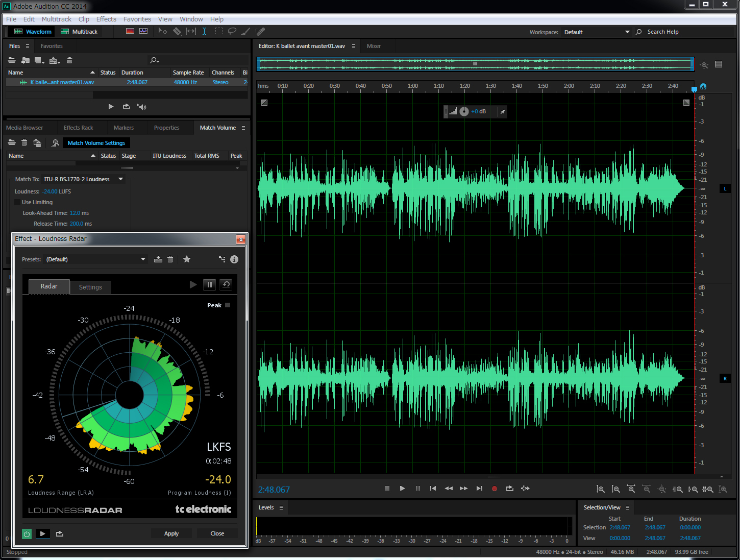Open the Editor panel menu
The image size is (740, 560).
point(353,46)
